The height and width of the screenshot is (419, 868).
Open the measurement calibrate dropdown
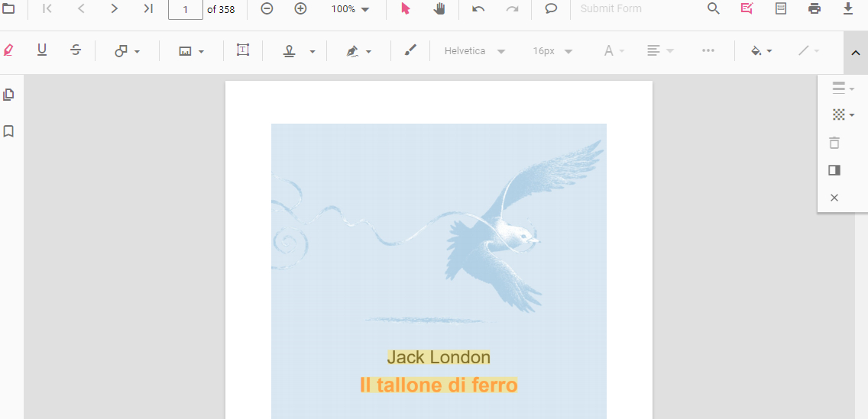click(192, 51)
